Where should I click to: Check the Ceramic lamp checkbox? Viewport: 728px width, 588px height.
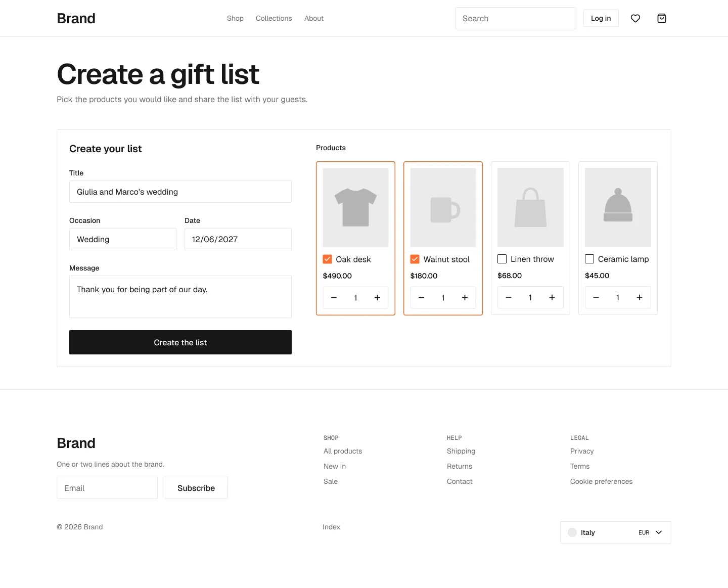coord(589,259)
